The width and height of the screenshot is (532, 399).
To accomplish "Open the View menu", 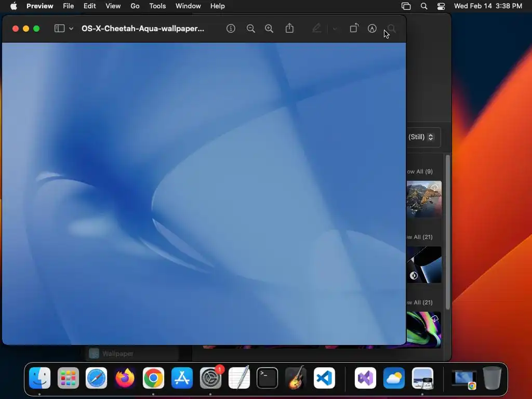I will [x=113, y=6].
